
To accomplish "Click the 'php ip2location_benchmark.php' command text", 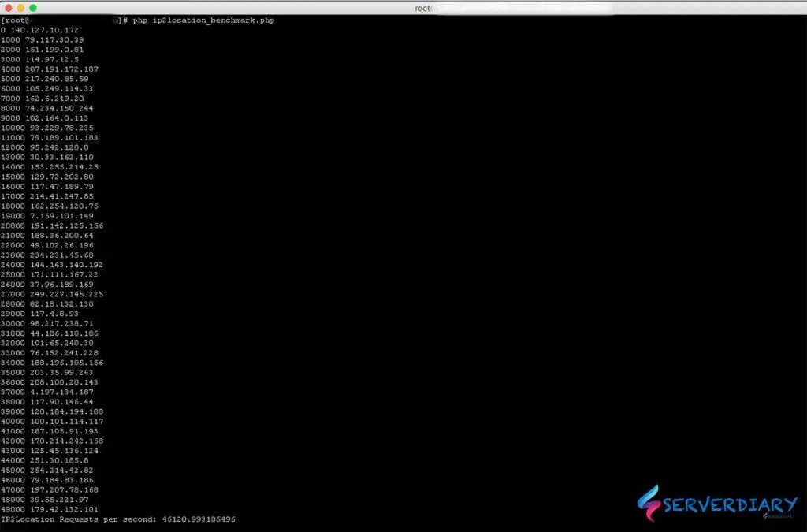I will coord(204,20).
